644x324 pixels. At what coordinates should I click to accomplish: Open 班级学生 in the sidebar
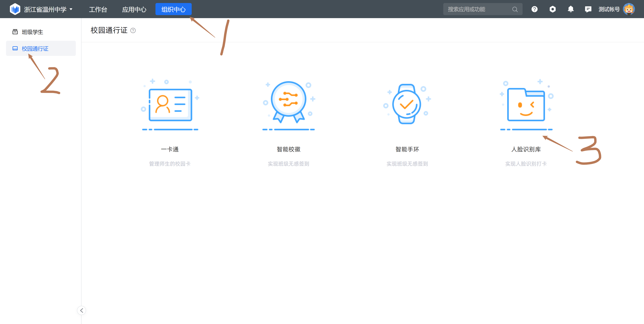click(32, 32)
